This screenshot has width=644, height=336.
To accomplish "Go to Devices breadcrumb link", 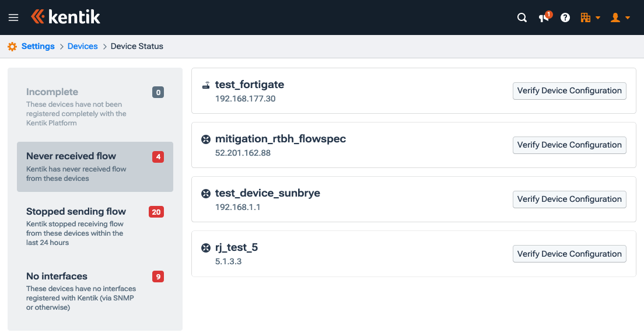I will coord(83,46).
